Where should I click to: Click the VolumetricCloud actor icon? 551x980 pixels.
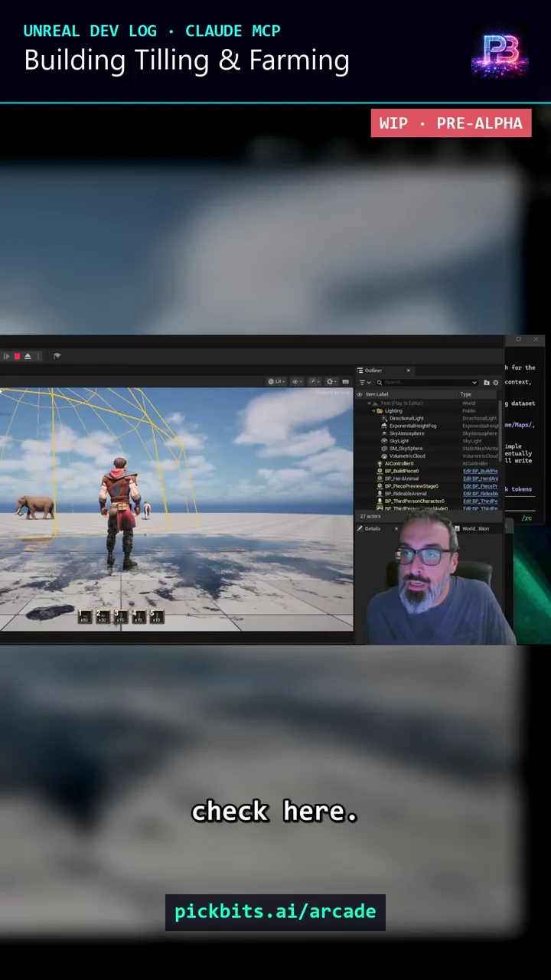[383, 456]
